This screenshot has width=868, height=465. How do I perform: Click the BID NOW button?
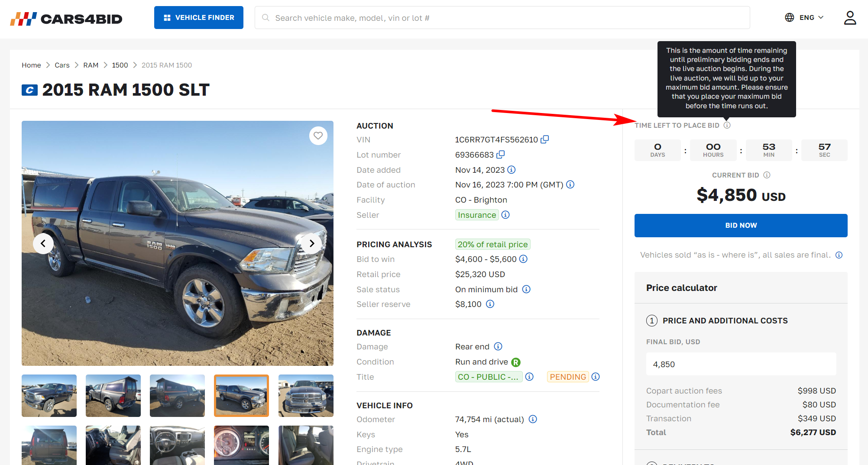pos(741,226)
